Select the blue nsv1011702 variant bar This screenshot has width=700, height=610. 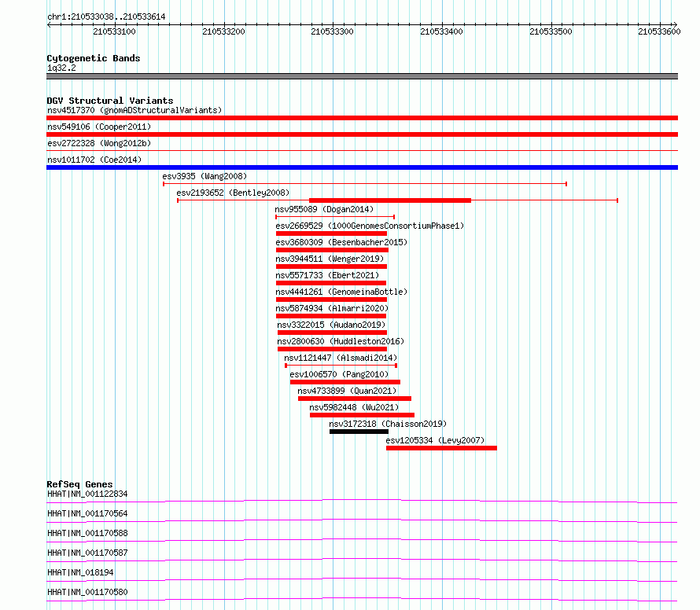362,167
